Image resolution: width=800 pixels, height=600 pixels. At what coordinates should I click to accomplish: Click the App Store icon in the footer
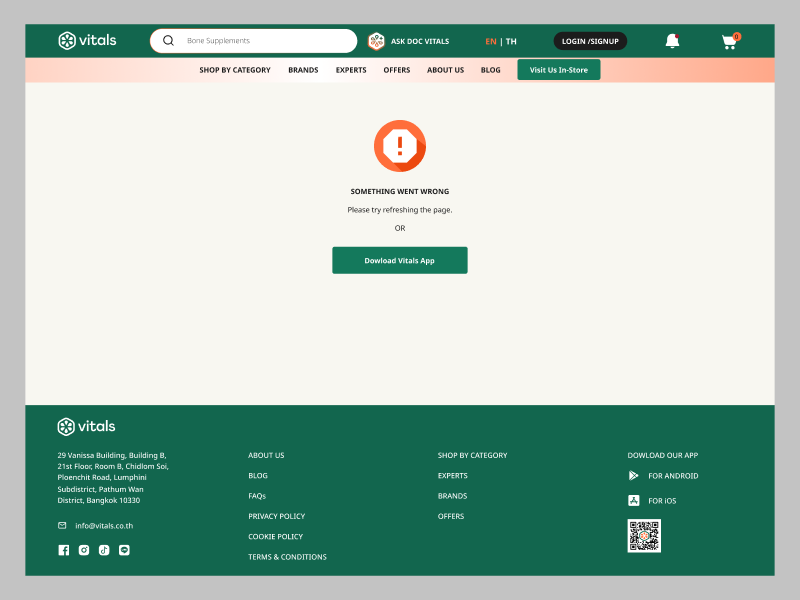tap(634, 501)
